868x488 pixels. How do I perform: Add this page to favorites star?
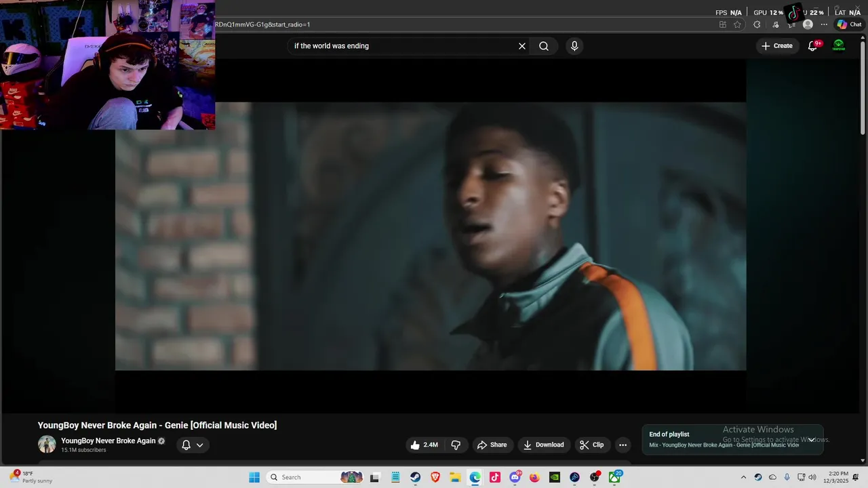[737, 24]
